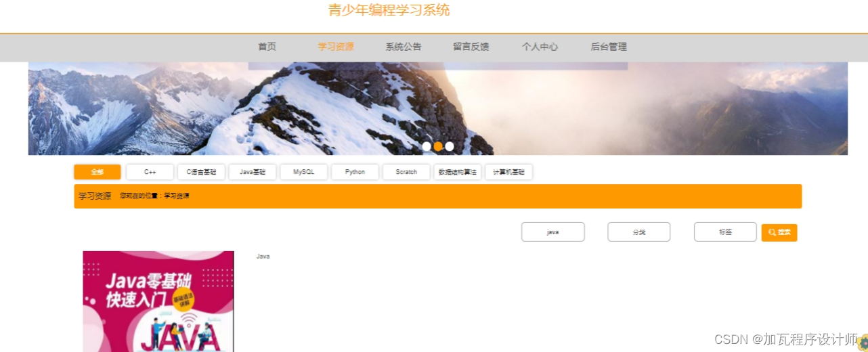Filter resources by Python
868x352 pixels.
[355, 172]
